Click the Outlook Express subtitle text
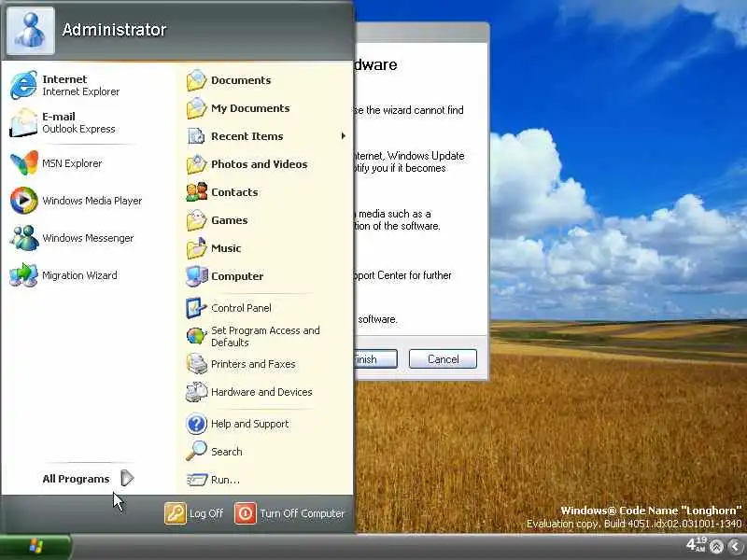 tap(78, 129)
